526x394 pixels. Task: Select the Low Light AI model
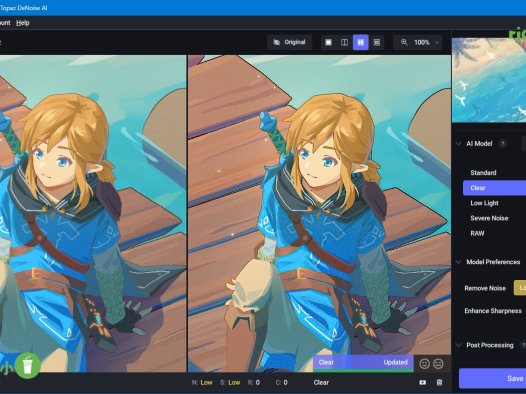tap(484, 203)
